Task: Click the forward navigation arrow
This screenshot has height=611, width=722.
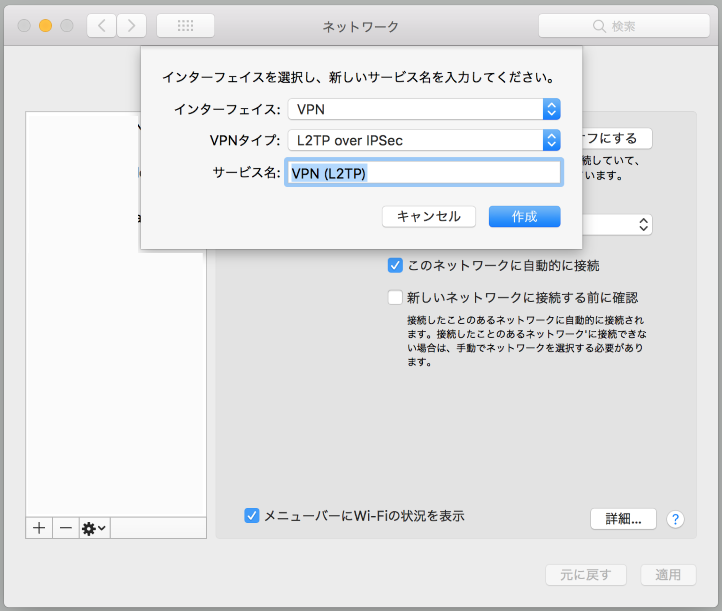Action: click(x=132, y=26)
